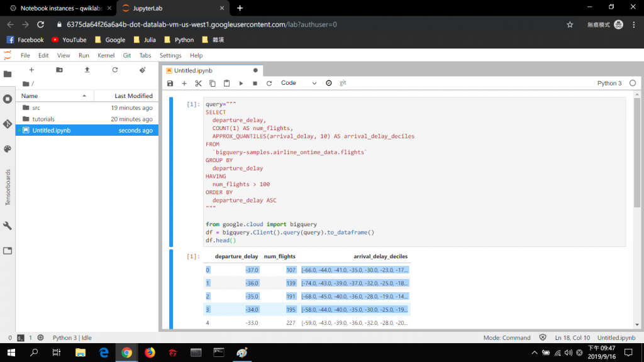Click the Python 3 kernel name button

(x=609, y=83)
